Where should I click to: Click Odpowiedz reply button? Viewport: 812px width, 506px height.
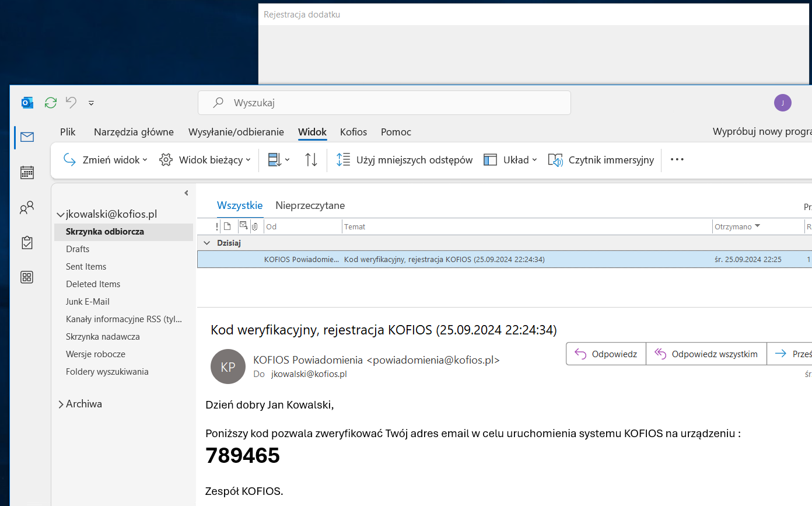click(x=606, y=354)
